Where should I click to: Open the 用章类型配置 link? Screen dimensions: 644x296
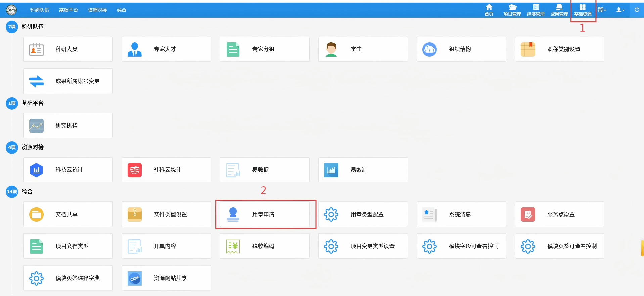tap(367, 214)
